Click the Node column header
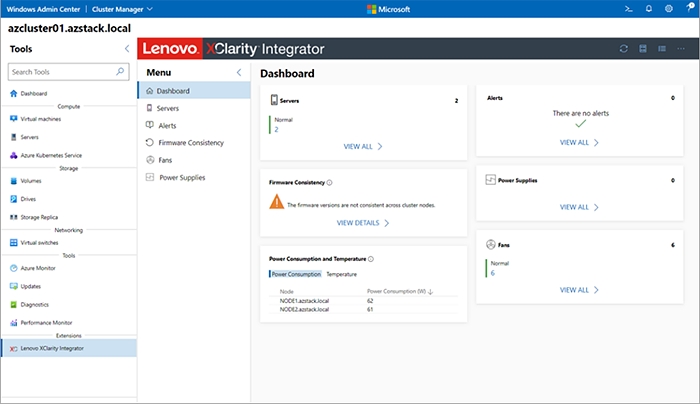This screenshot has height=404, width=700. pos(287,292)
